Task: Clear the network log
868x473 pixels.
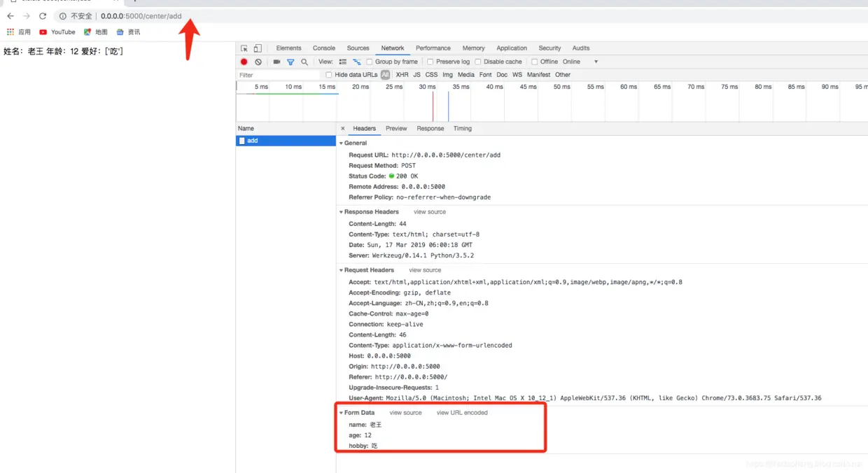Action: pos(258,62)
